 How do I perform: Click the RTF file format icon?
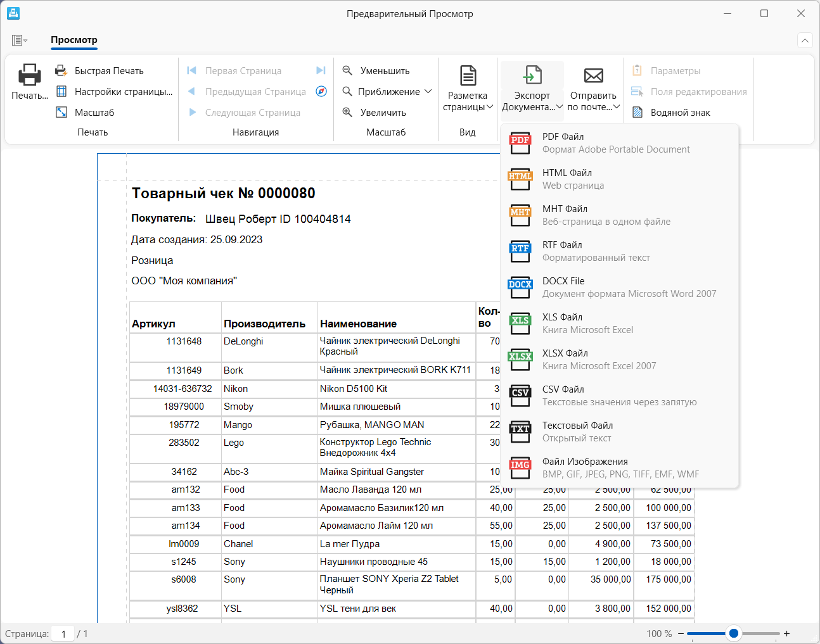click(520, 251)
